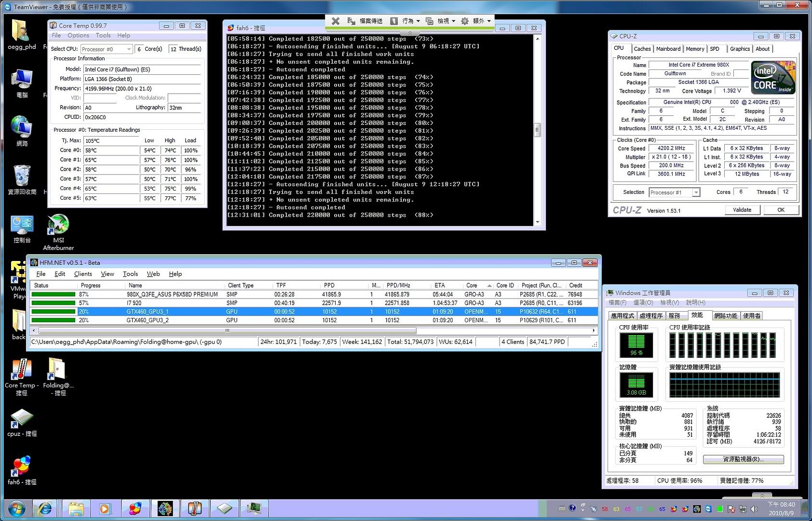Click the horizontal scrollbar in the HFM.NET client list

click(227, 331)
